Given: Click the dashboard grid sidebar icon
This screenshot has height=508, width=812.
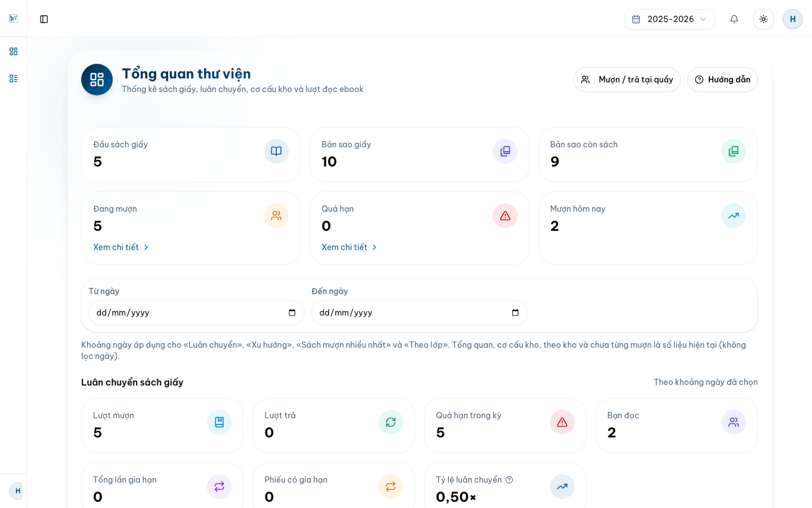Looking at the screenshot, I should coord(14,51).
